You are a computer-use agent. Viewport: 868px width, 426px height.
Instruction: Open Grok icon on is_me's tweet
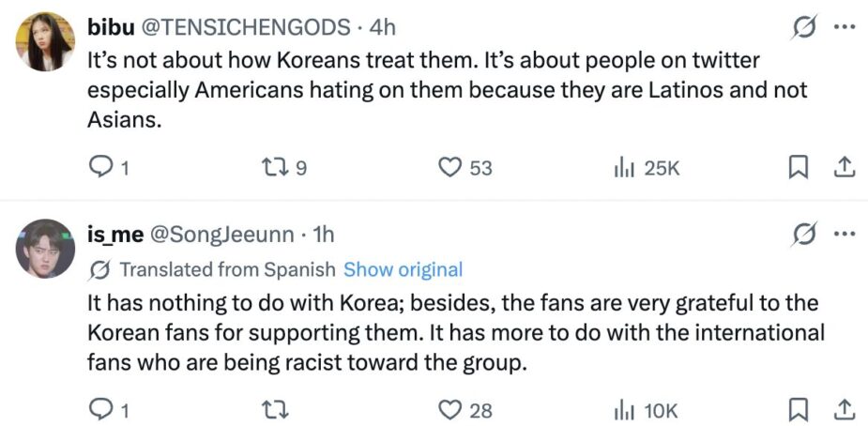[803, 235]
